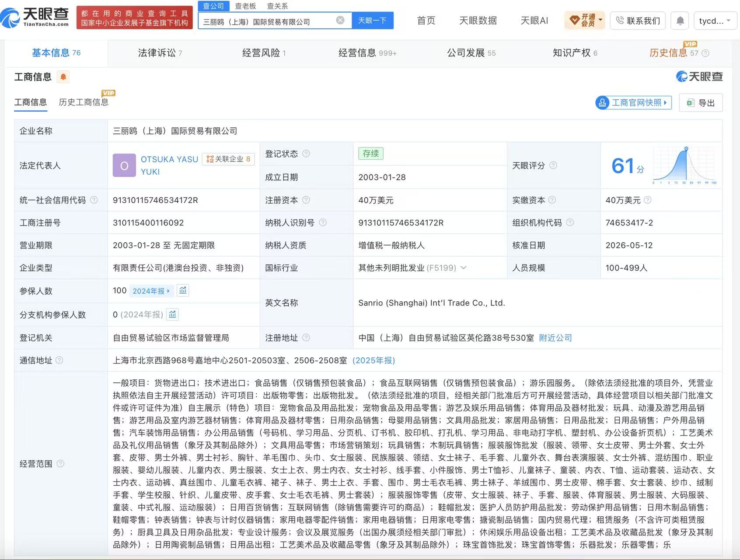740x560 pixels.
Task: Open chart icon in 分支机构参保人数 row
Action: point(172,314)
